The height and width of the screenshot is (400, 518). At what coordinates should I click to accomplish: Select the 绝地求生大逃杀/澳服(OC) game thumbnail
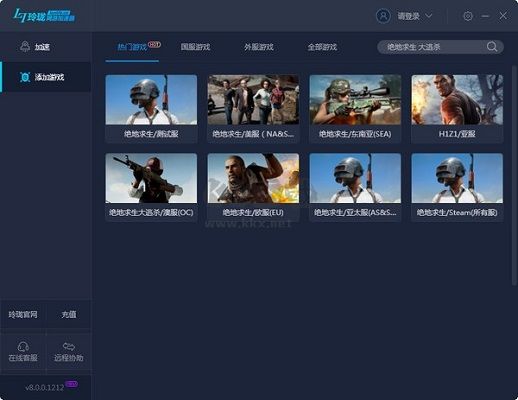tap(151, 178)
